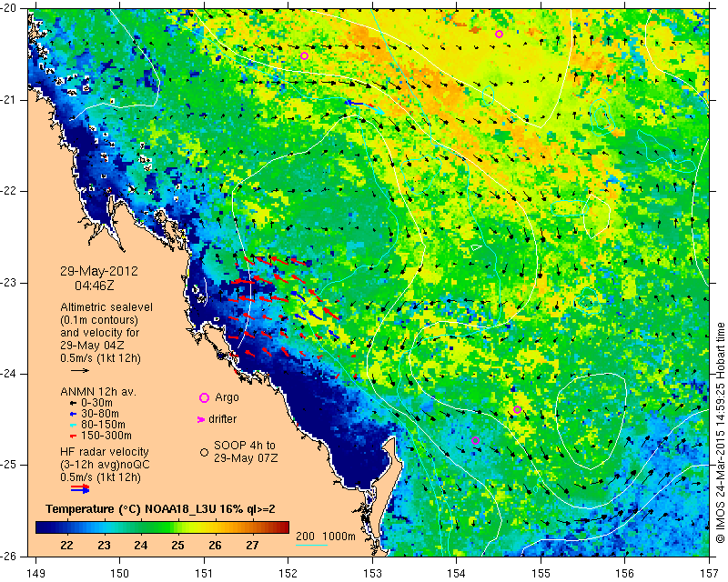
Task: Click the red-blue HF radar velocity arrow
Action: click(80, 488)
